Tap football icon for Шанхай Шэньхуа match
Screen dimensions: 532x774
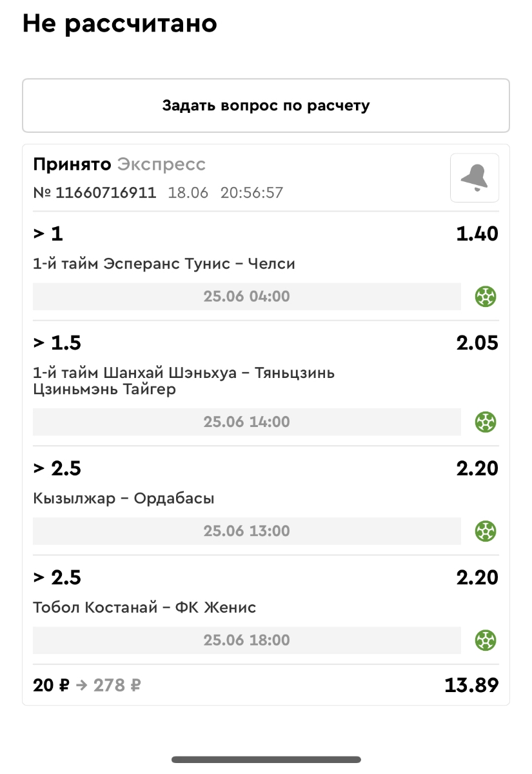point(485,422)
